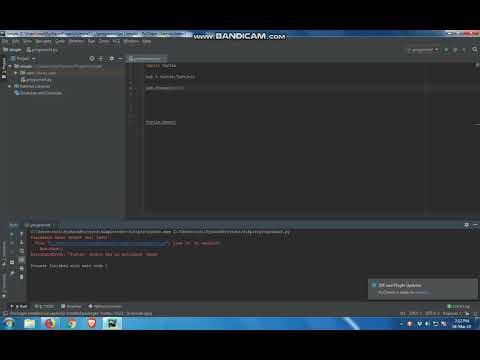The height and width of the screenshot is (360, 480).
Task: Click the volume icon in system tray
Action: (427, 324)
